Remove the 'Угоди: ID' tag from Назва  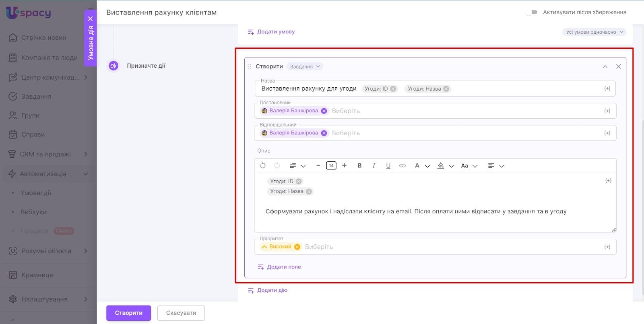393,89
